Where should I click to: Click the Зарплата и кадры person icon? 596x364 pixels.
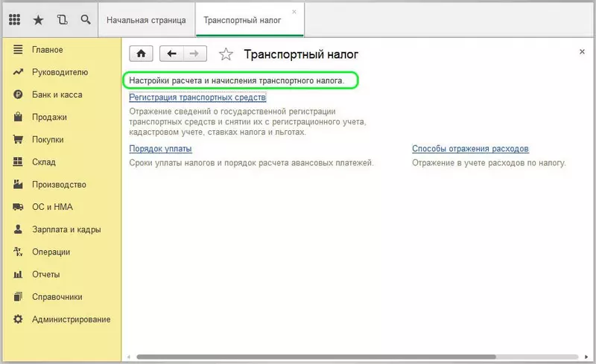coord(18,229)
